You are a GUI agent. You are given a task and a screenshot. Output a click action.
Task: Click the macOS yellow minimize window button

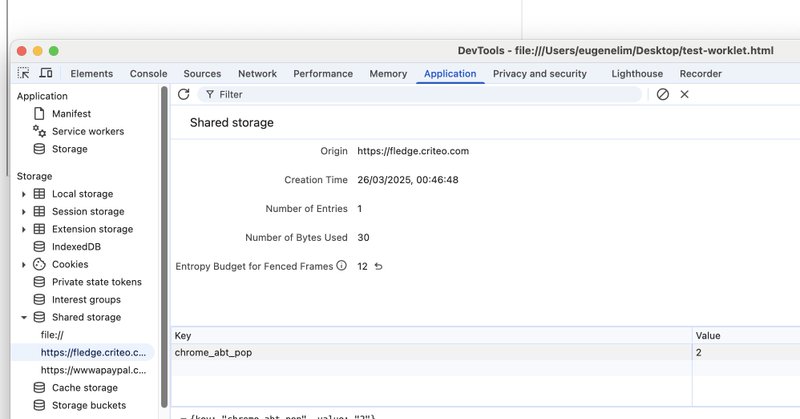pyautogui.click(x=37, y=51)
